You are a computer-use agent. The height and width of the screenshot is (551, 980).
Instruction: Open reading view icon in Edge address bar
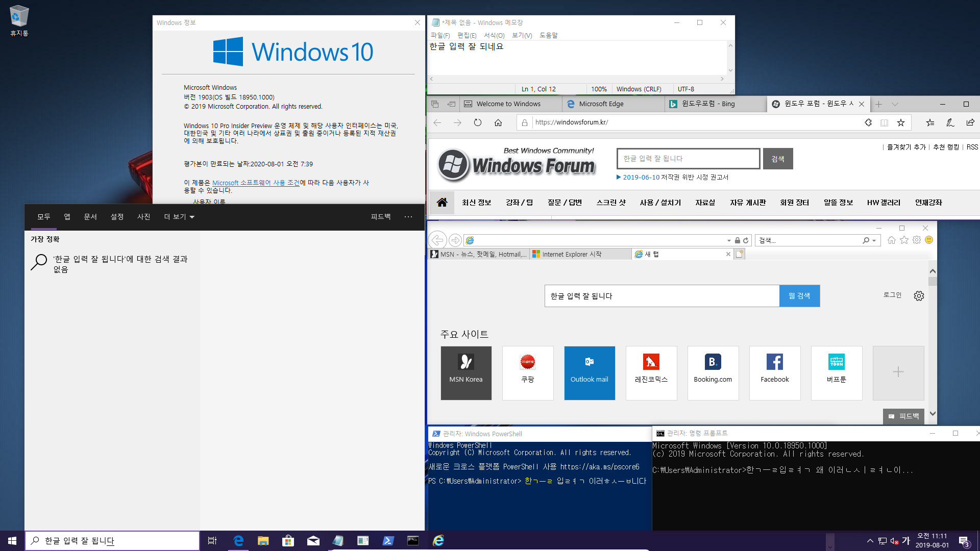[x=884, y=122]
